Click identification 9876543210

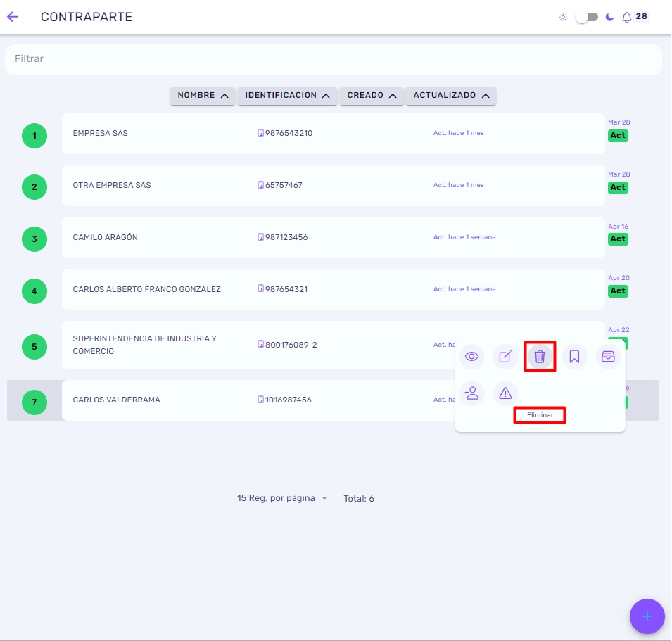tap(289, 133)
